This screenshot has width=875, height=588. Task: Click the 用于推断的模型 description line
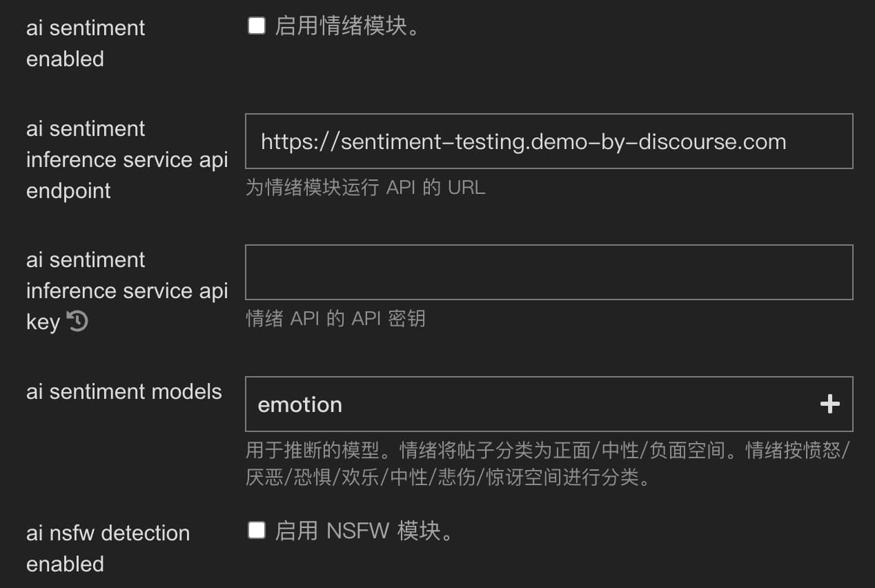tap(549, 451)
